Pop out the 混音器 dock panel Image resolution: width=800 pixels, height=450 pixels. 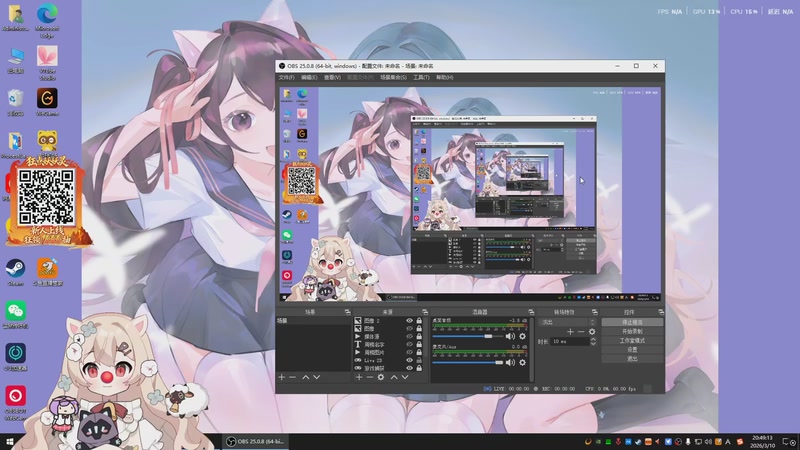(531, 312)
